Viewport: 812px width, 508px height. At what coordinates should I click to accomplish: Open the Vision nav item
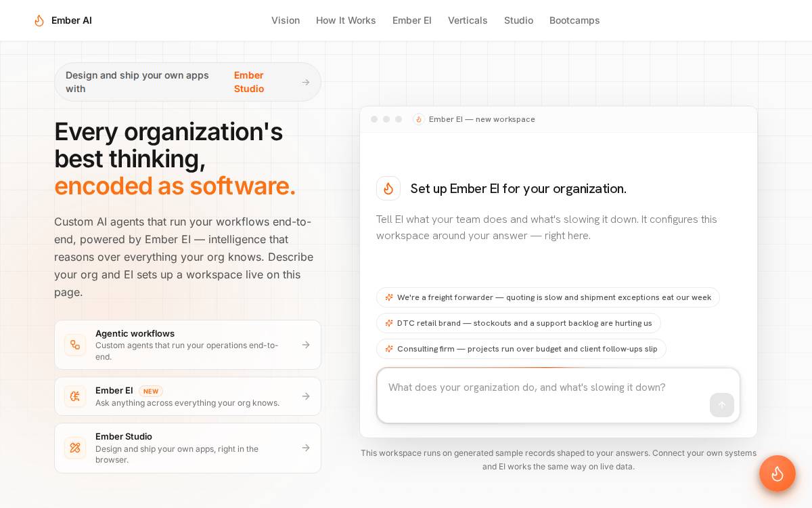pos(286,20)
